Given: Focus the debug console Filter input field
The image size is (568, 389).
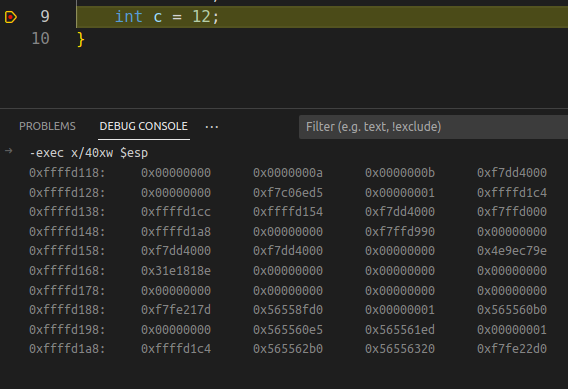Looking at the screenshot, I should tap(433, 127).
